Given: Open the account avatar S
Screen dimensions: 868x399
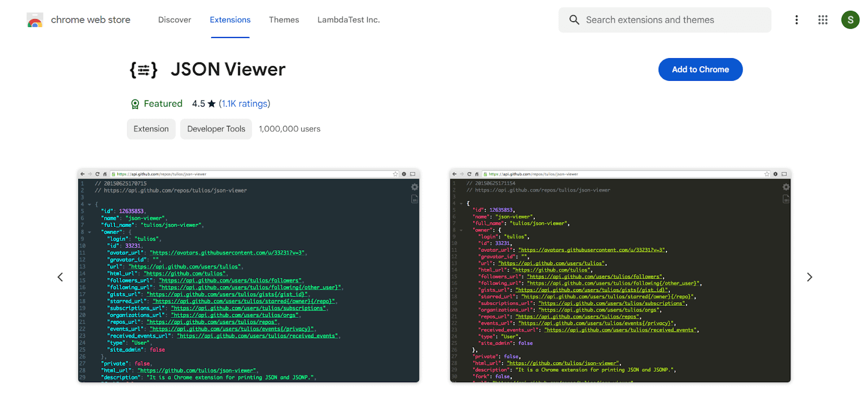Looking at the screenshot, I should point(850,20).
